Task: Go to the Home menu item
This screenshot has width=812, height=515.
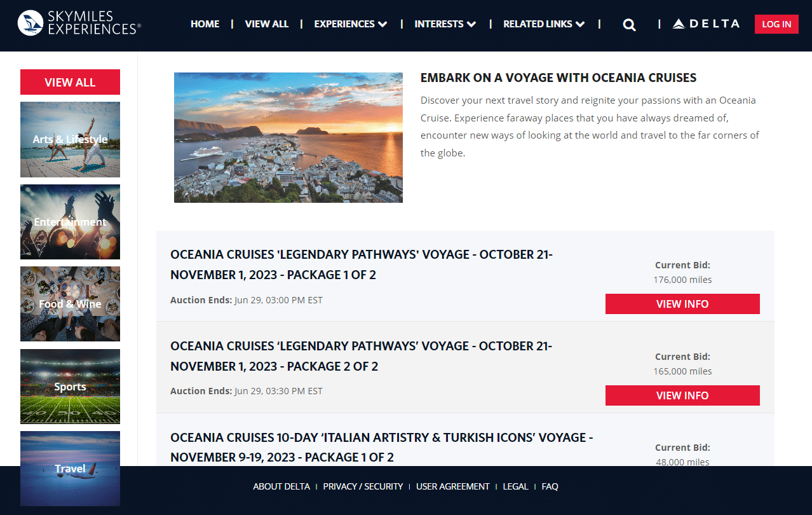Action: pyautogui.click(x=205, y=24)
